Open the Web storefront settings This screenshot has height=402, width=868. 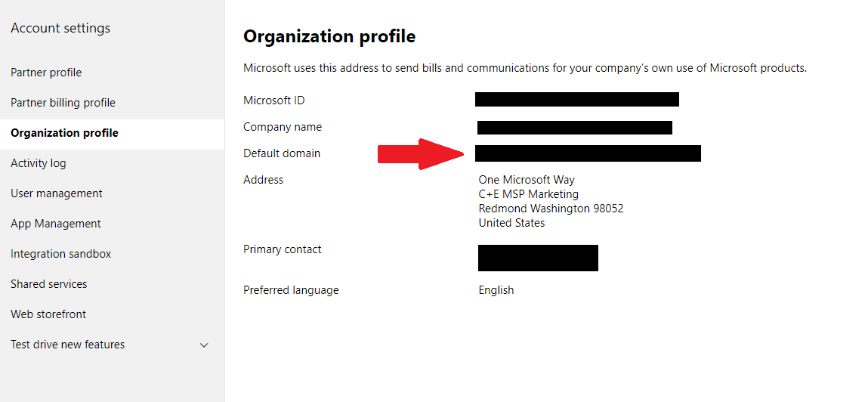[48, 314]
